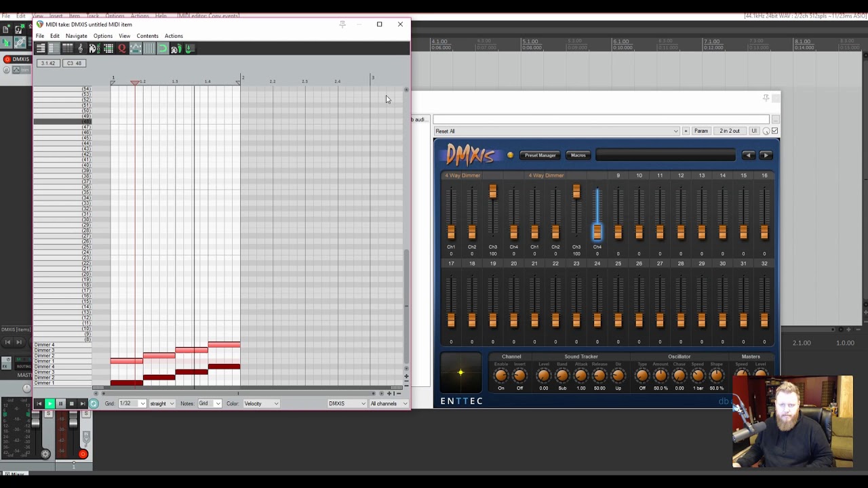Screen dimensions: 868x488
Task: Click the plus button beside preset dropdown
Action: tap(686, 131)
